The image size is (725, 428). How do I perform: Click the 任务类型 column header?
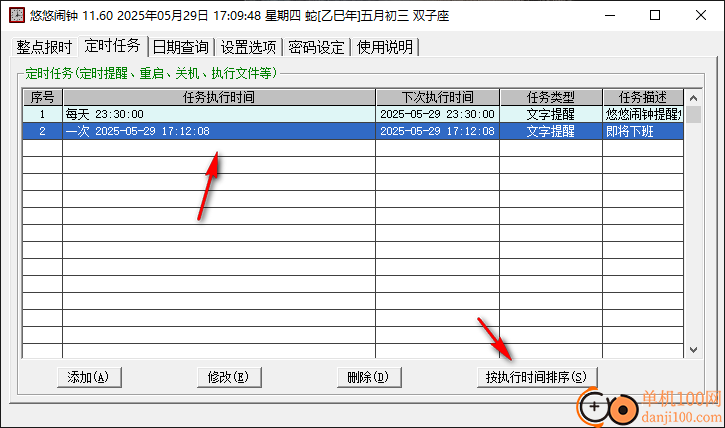(x=551, y=97)
